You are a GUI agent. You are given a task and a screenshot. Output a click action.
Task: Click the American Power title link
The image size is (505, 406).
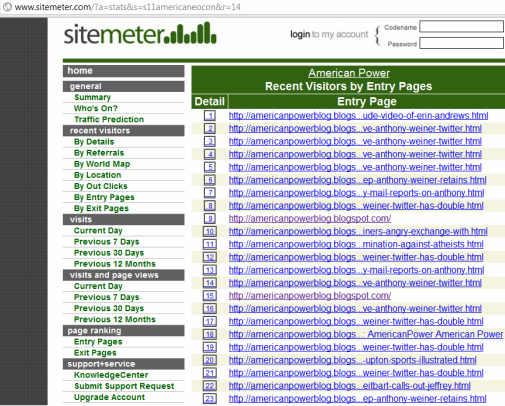coord(349,73)
